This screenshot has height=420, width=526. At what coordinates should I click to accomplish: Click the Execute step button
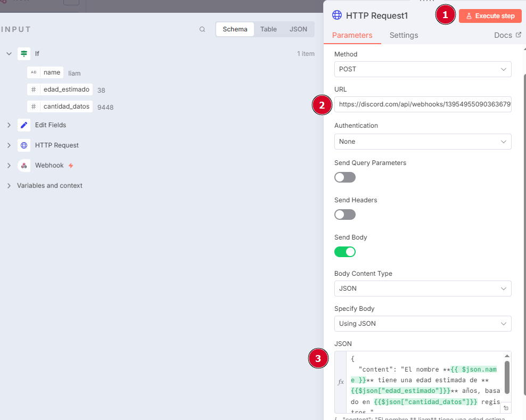[490, 16]
